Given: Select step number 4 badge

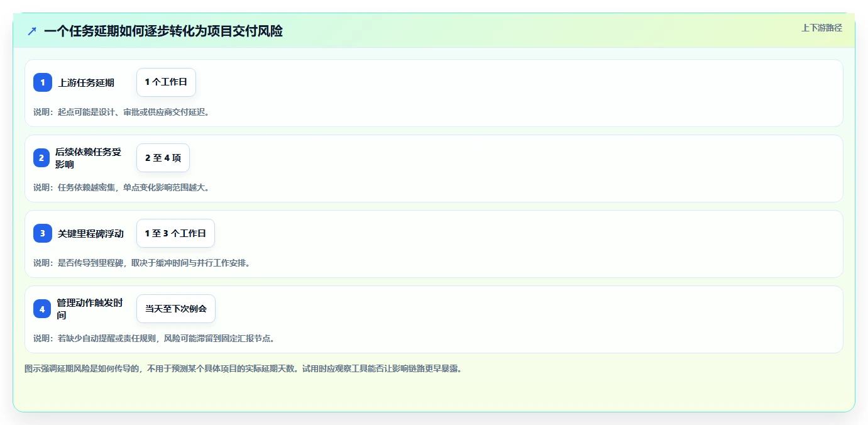Looking at the screenshot, I should pos(43,309).
